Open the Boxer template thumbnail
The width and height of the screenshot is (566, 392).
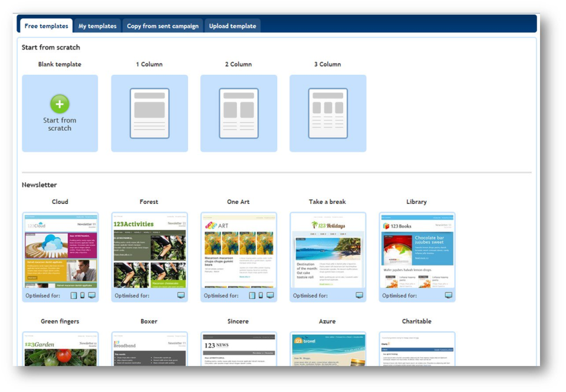[149, 350]
